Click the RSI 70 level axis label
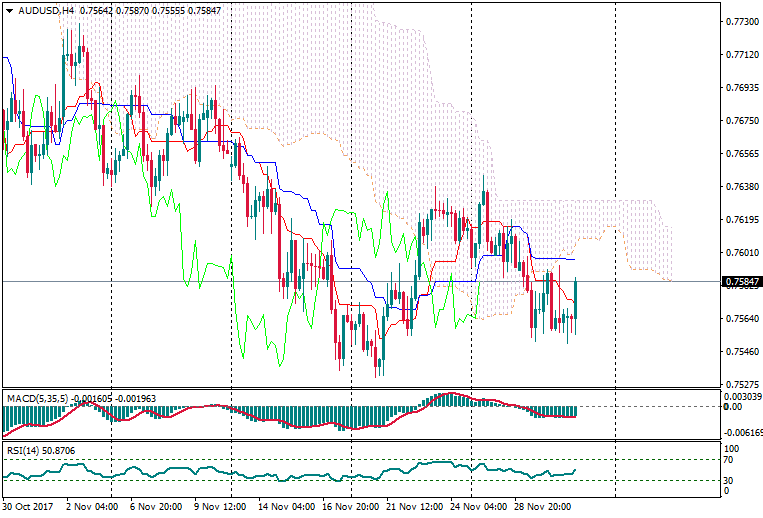763x518 pixels. (x=729, y=460)
